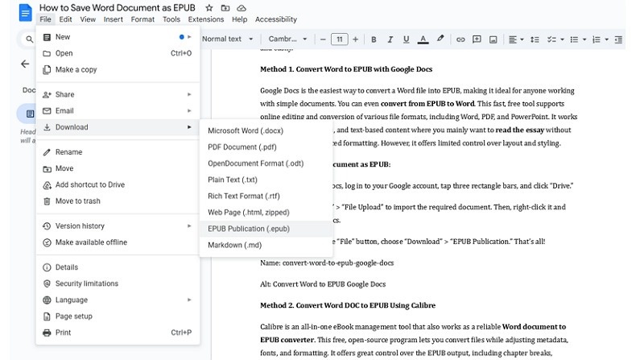Insert a checklist
Viewport: 644px width, 360px height.
pos(551,39)
